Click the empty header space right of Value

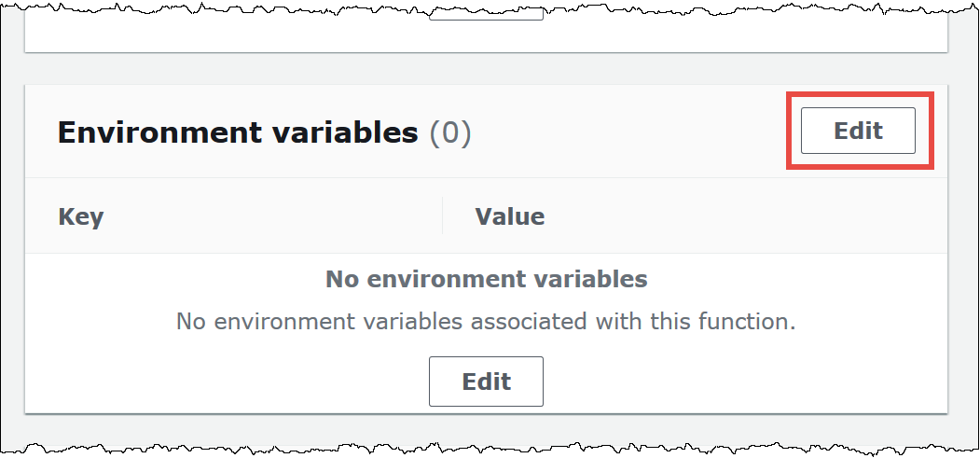tap(746, 216)
